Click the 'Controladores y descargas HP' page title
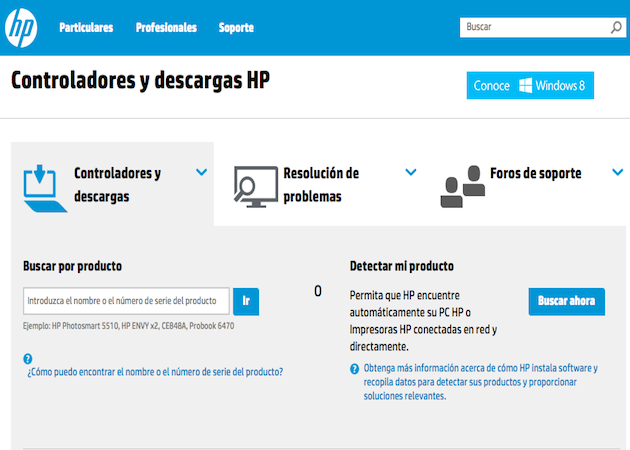Viewport: 630px width, 450px height. pyautogui.click(x=140, y=81)
